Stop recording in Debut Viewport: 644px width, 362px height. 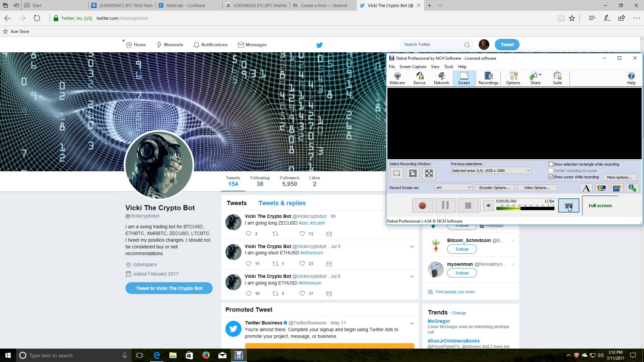468,205
